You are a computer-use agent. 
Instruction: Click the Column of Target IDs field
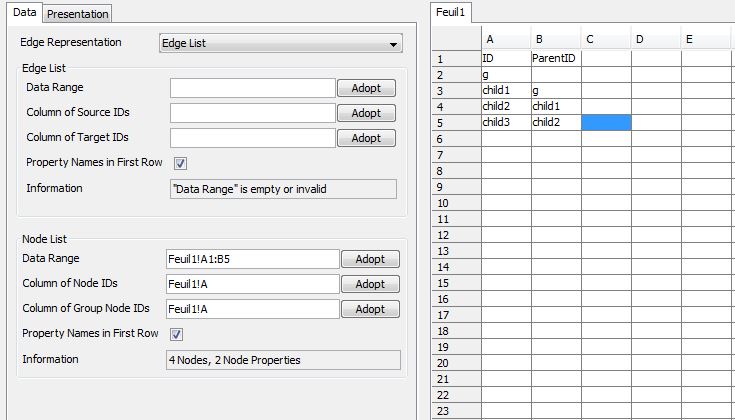(x=252, y=139)
